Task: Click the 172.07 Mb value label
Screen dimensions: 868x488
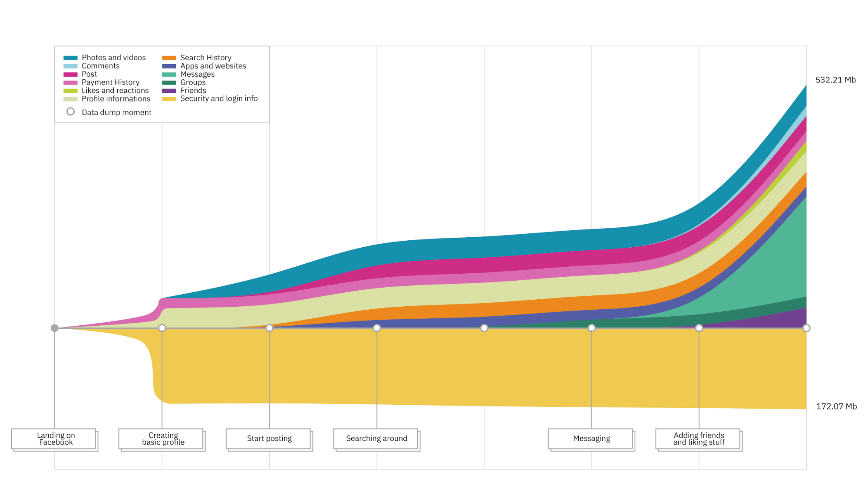Action: [836, 406]
